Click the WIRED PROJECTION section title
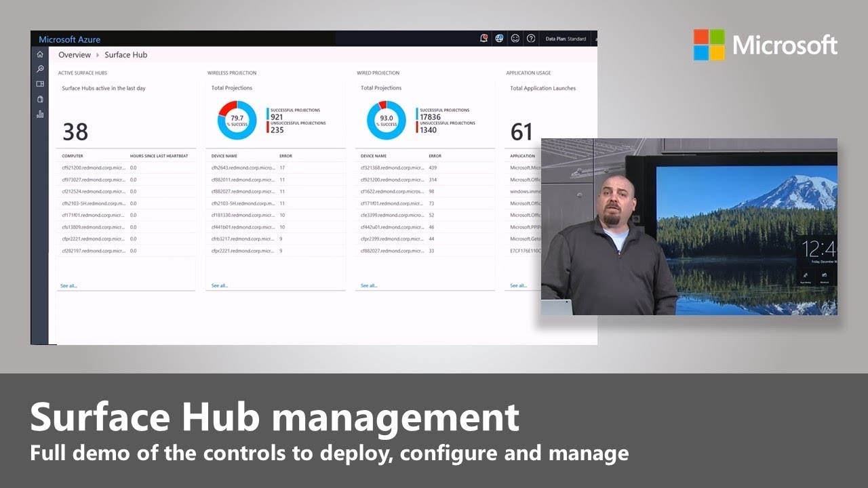Viewport: 868px width, 488px height. point(378,73)
